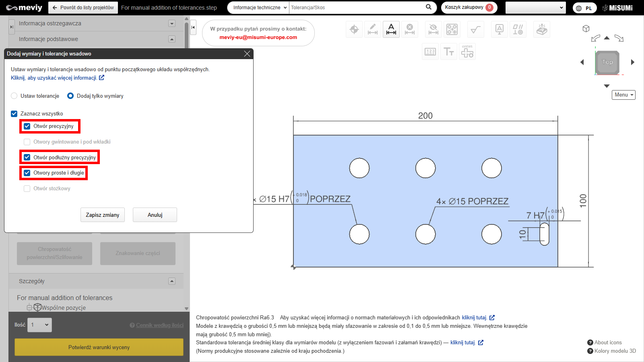Click the Tolerancja/Skos search input field

pos(356,8)
